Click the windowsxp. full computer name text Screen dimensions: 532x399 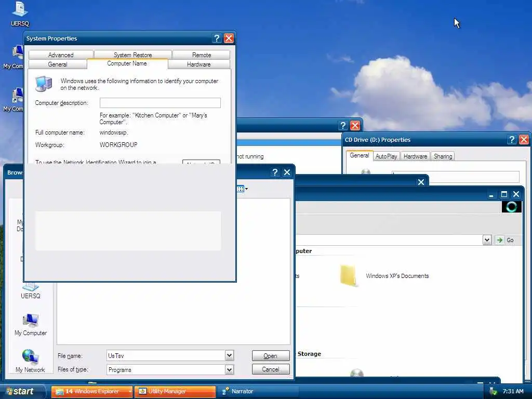(x=114, y=132)
